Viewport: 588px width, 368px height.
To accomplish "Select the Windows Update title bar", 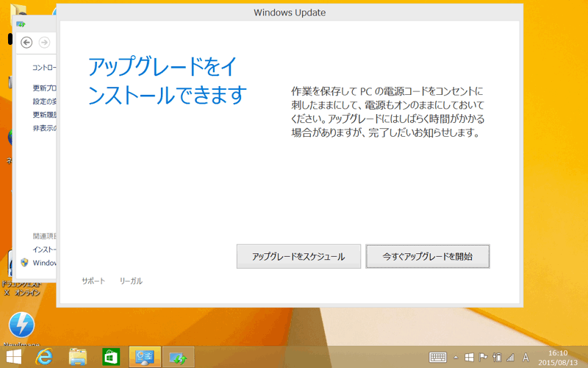I will [x=290, y=13].
